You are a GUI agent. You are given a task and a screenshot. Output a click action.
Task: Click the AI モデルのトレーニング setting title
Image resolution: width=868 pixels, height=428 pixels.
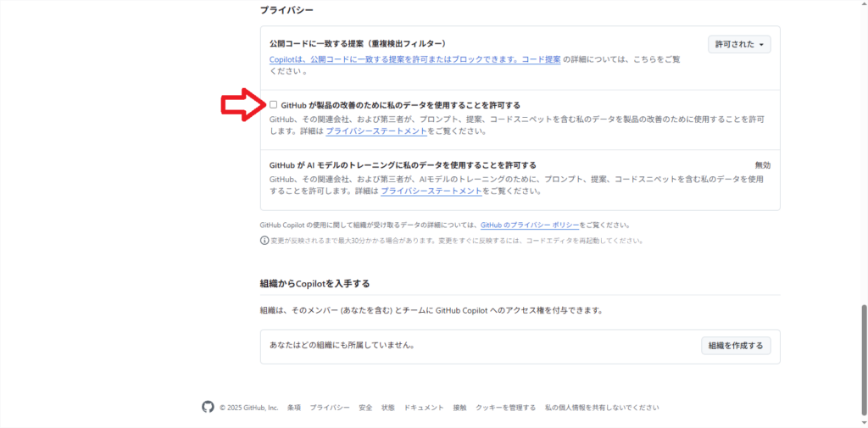[x=403, y=165]
